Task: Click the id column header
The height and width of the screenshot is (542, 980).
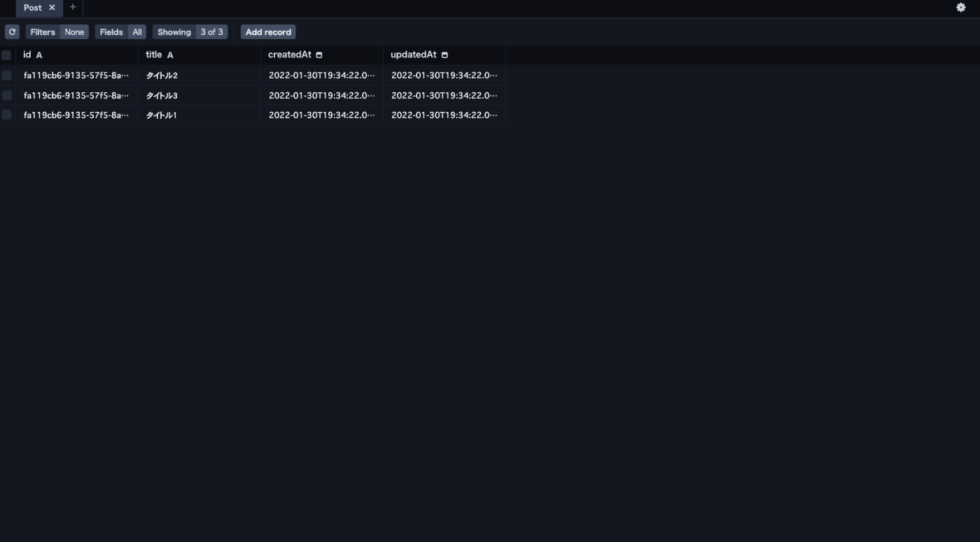Action: pos(77,55)
